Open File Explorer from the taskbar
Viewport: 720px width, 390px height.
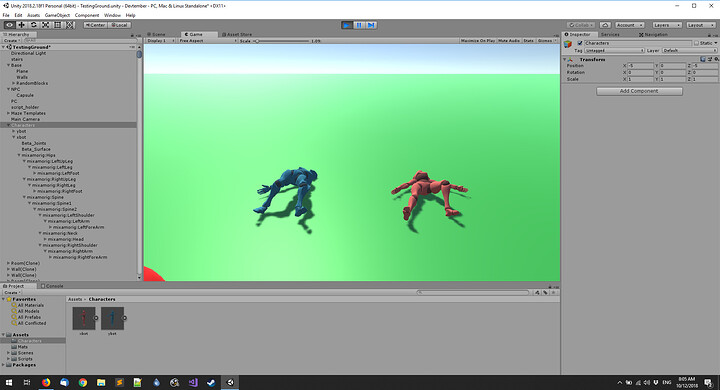(101, 382)
